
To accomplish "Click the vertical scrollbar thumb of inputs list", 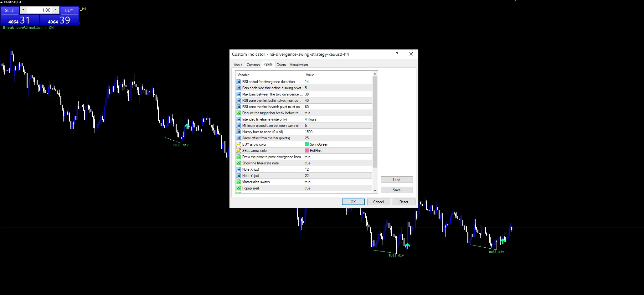I will [x=375, y=122].
